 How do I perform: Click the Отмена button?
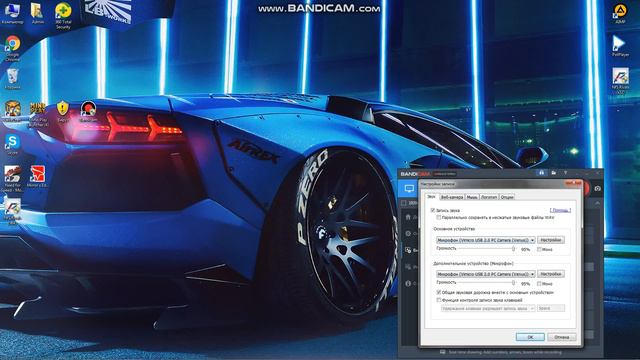click(x=562, y=337)
